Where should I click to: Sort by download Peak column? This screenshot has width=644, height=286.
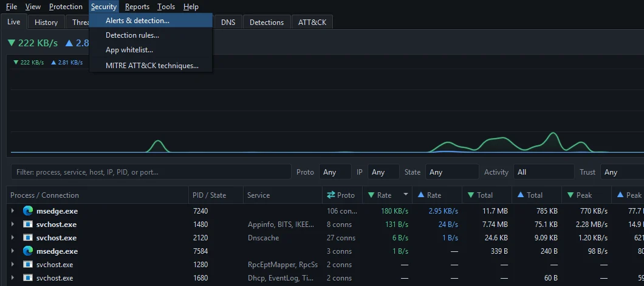pos(586,195)
